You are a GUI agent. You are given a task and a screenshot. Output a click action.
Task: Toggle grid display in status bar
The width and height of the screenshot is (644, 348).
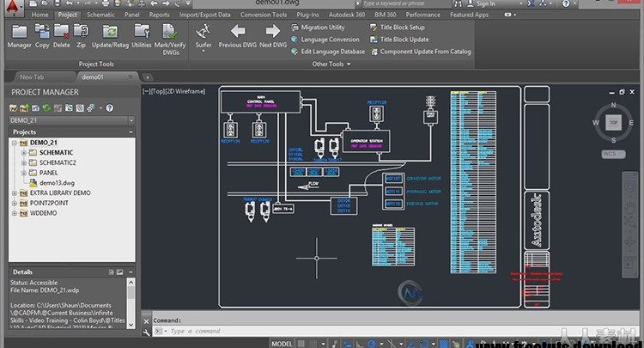[x=301, y=344]
